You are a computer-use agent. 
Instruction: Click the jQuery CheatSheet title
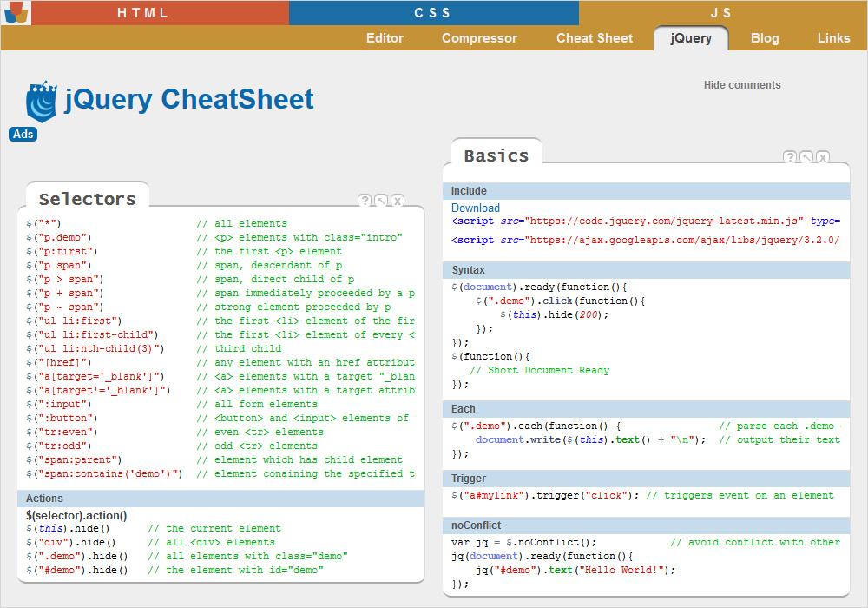point(188,100)
